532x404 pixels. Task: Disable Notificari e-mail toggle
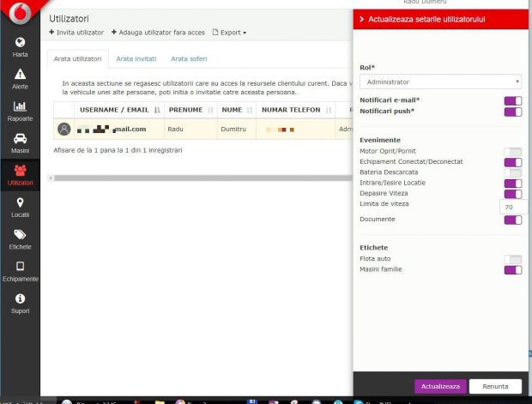[x=512, y=100]
